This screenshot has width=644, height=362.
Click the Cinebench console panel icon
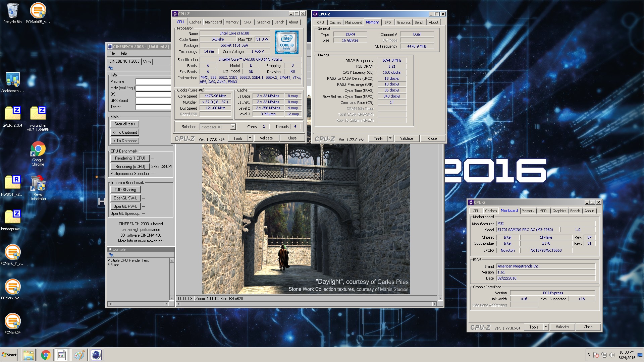point(111,255)
